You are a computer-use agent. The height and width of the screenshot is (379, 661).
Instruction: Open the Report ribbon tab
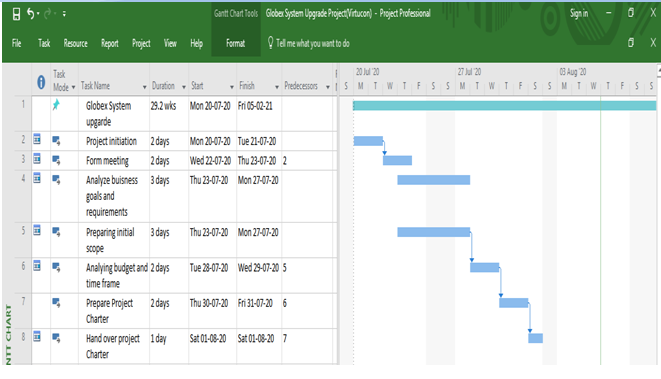click(x=110, y=43)
